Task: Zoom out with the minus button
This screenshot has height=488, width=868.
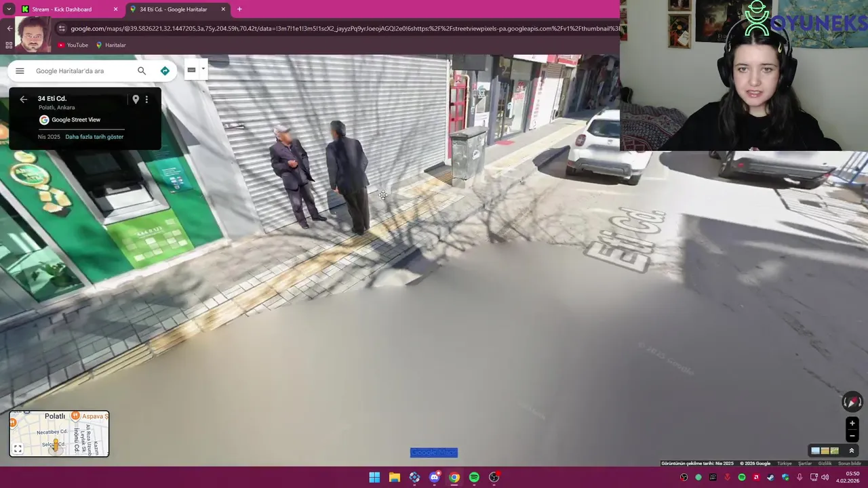Action: [x=852, y=436]
